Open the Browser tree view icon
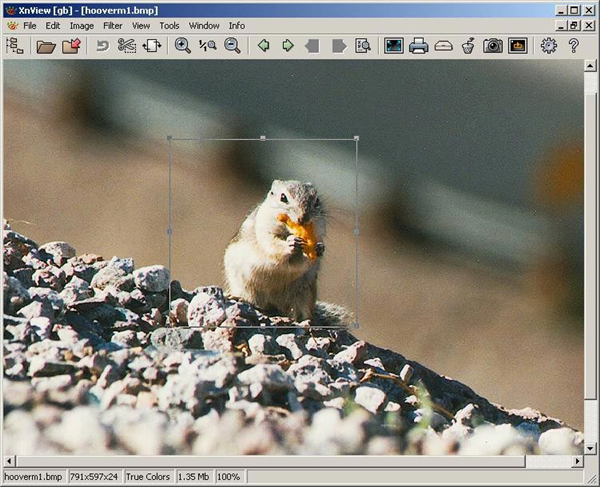 tap(14, 45)
